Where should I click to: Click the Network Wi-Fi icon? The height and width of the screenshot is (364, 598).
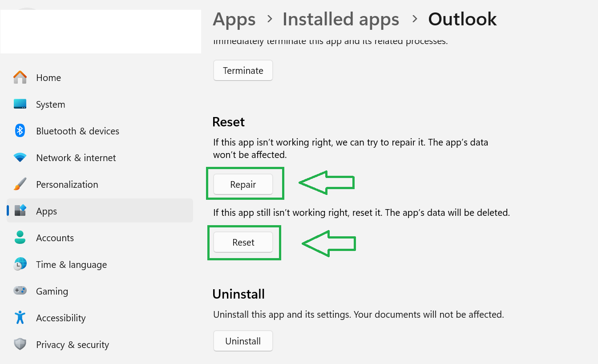pyautogui.click(x=20, y=158)
